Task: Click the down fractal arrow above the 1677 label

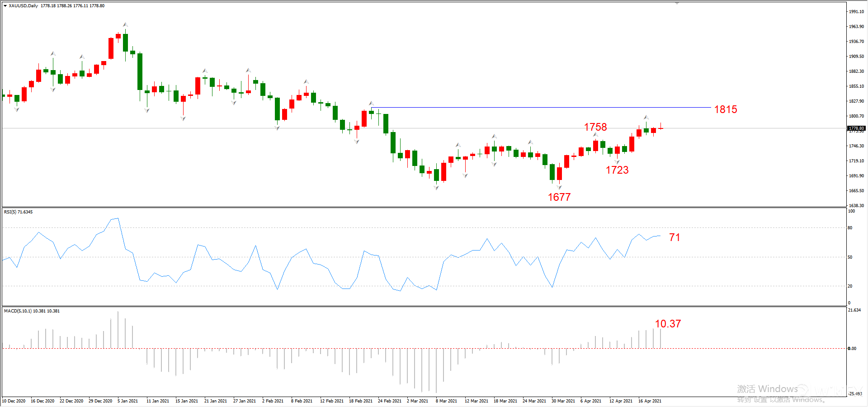Action: (559, 187)
